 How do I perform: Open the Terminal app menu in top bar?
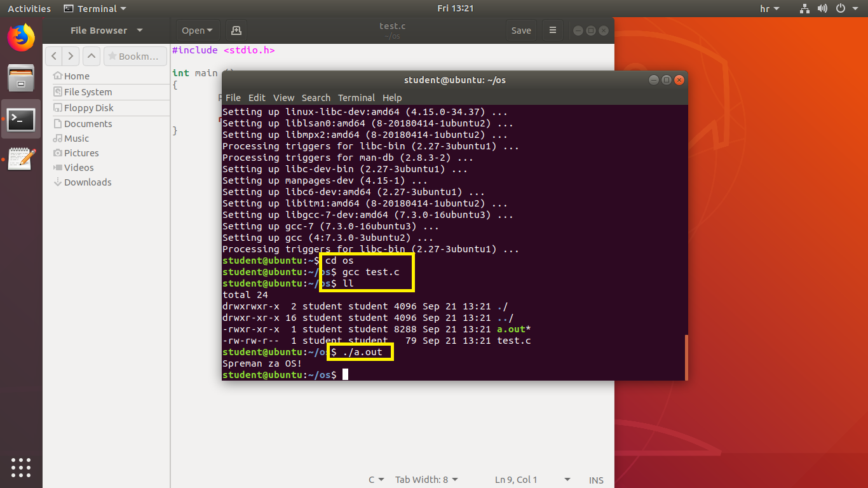coord(95,9)
